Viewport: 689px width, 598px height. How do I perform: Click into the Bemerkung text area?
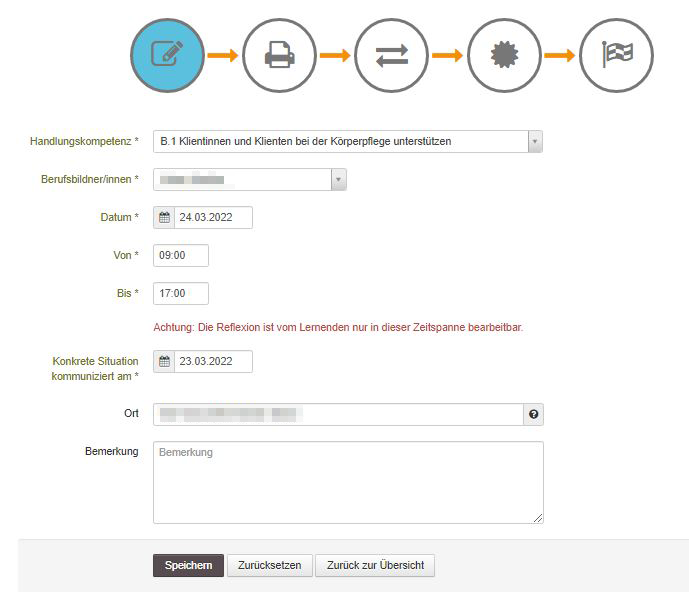click(348, 483)
